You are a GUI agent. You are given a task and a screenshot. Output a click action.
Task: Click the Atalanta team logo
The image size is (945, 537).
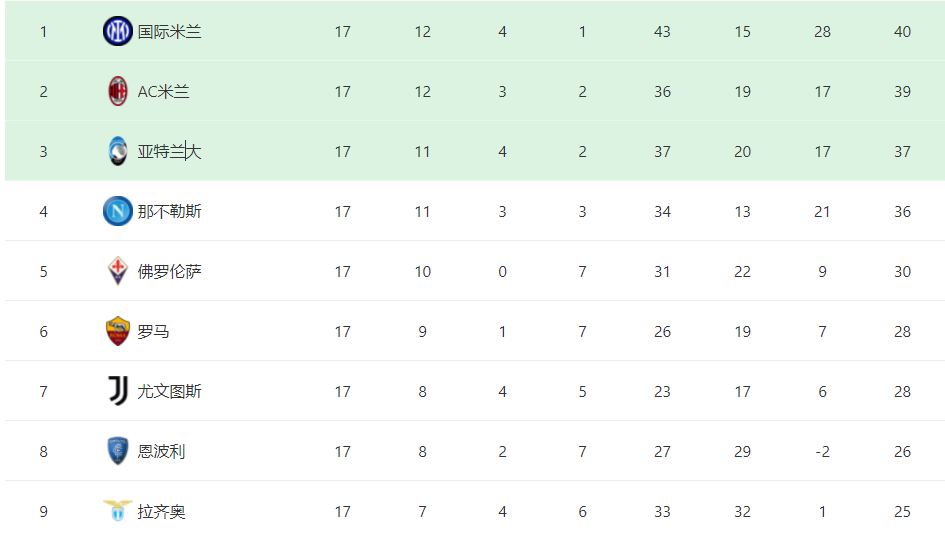coord(118,151)
